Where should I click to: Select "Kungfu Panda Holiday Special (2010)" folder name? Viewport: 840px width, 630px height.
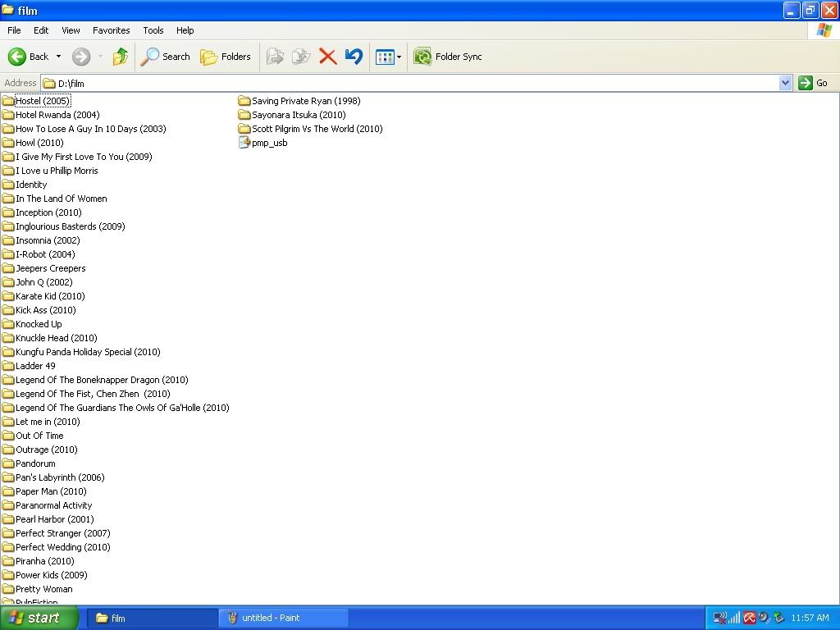tap(88, 351)
